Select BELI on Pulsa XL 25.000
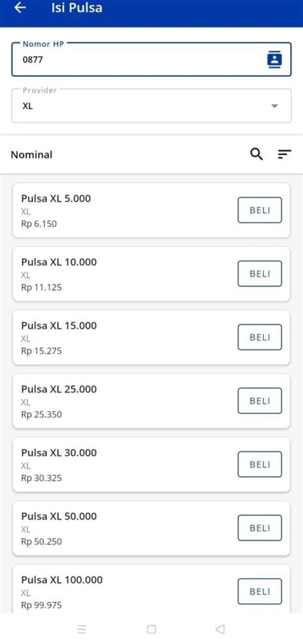 point(260,400)
